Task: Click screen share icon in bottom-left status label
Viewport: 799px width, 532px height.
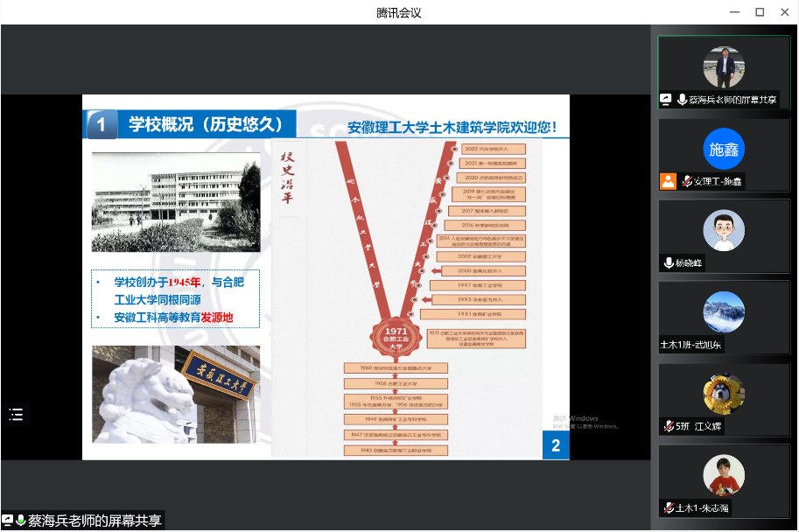Action: (7, 521)
